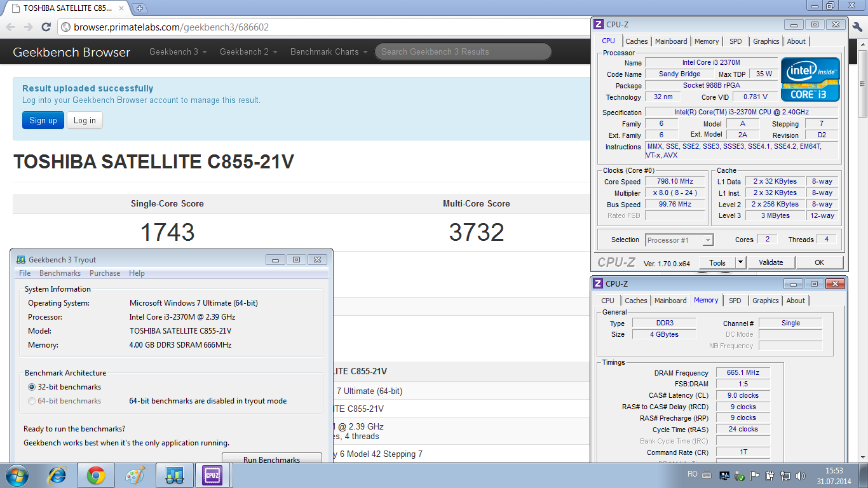
Task: Click the CPU-Z Validate button
Action: click(771, 262)
